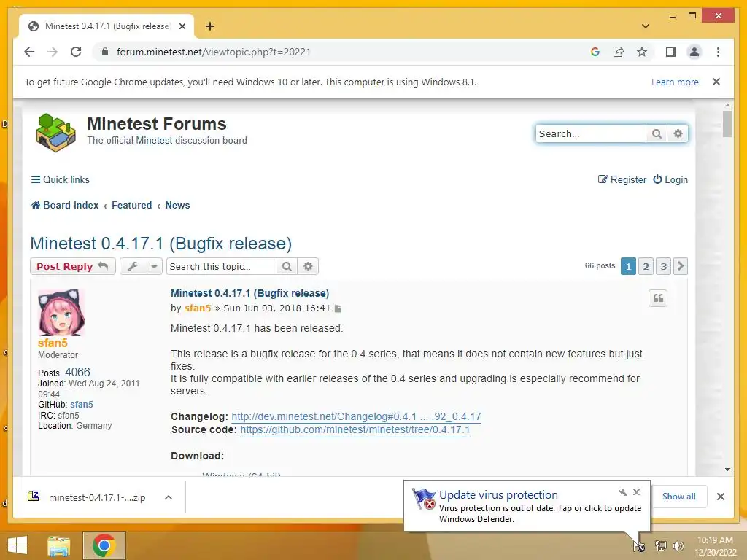Open Chrome side panel

tap(671, 52)
